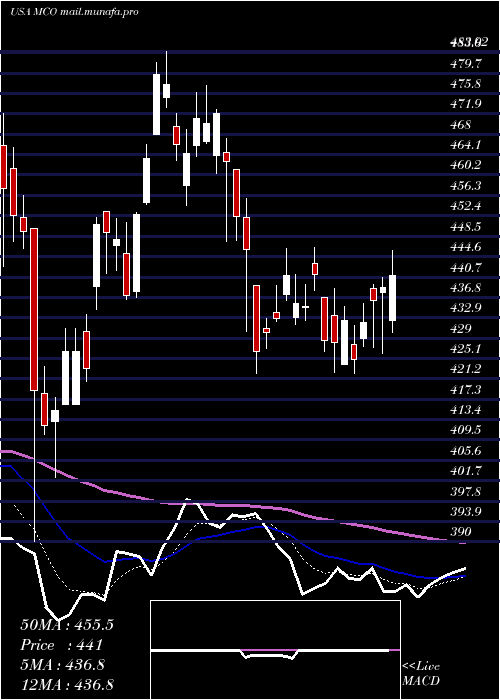Screen dimensions: 500x700
Task: Select the 421.2 price axis label
Action: click(465, 369)
